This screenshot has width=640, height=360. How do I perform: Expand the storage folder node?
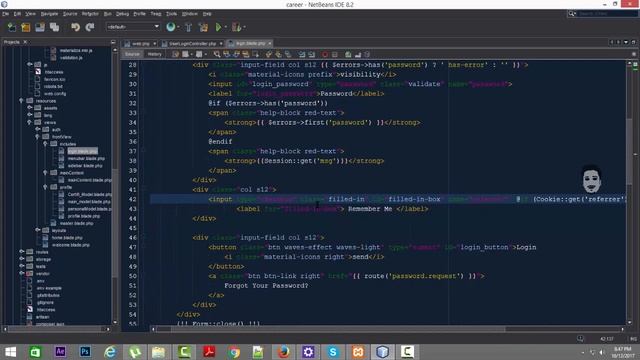click(x=21, y=259)
